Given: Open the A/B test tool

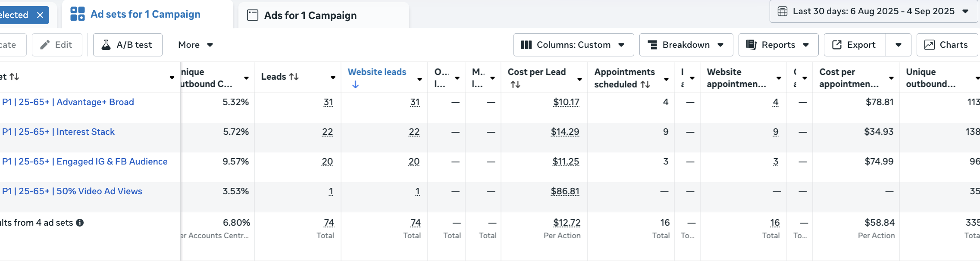Looking at the screenshot, I should pos(128,45).
